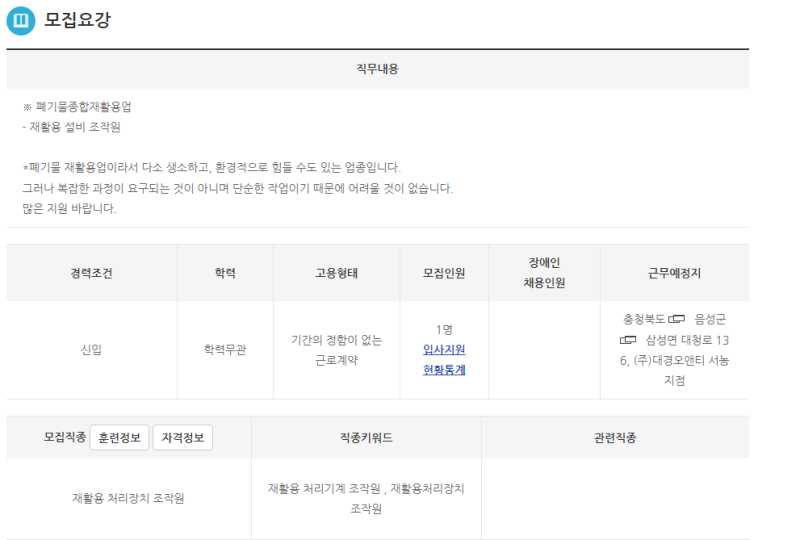
Task: Open the 현황통계 link
Action: click(x=444, y=370)
